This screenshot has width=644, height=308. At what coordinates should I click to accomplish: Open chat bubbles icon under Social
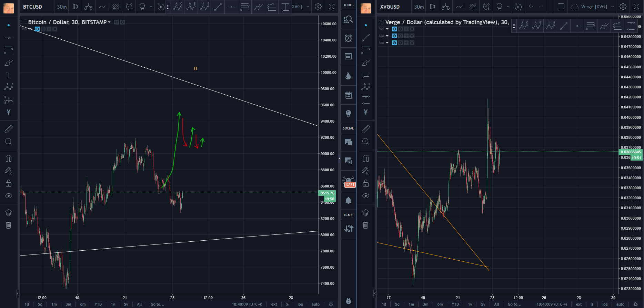pos(348,142)
